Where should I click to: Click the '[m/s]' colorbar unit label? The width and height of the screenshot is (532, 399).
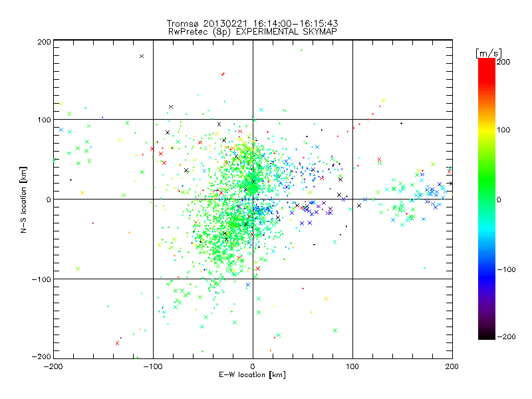pos(489,53)
